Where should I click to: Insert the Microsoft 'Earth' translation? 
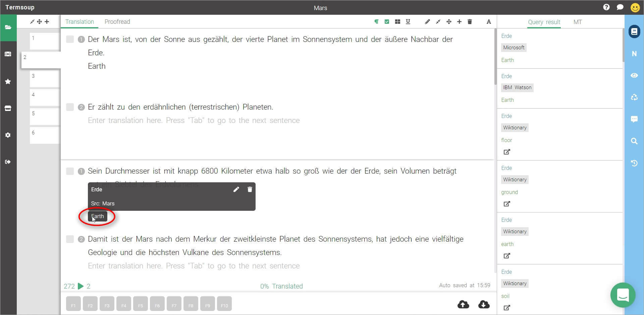(x=507, y=60)
